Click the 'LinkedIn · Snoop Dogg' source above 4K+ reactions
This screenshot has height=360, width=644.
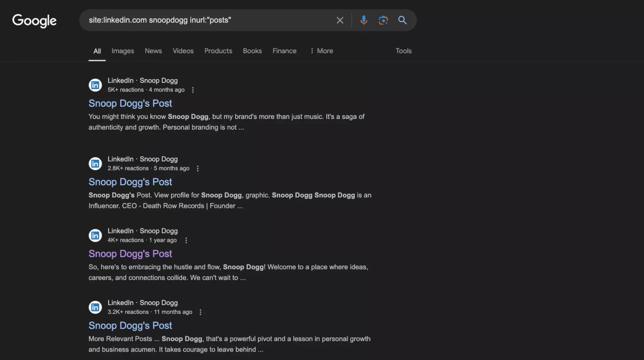(x=143, y=231)
